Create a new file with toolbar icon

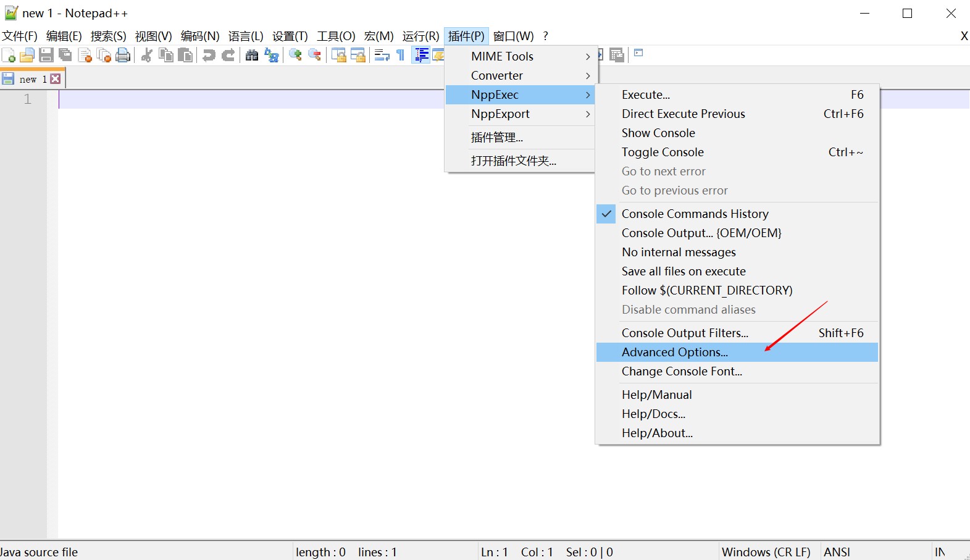click(x=9, y=56)
